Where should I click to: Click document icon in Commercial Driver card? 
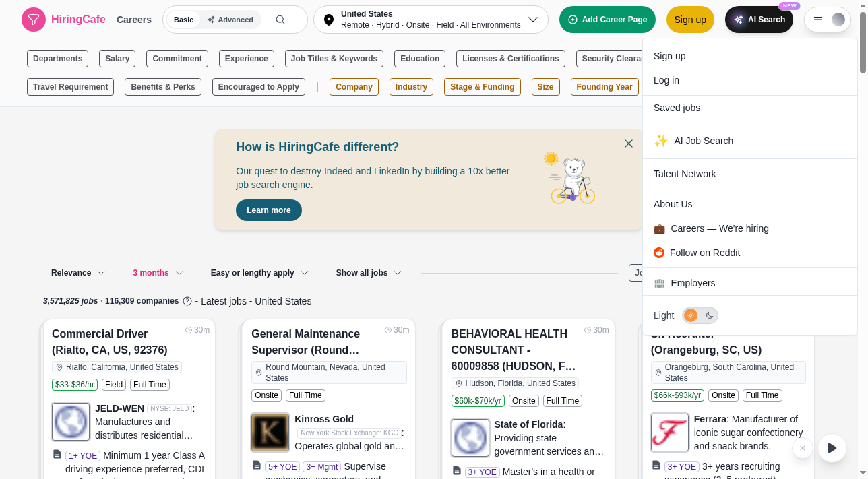point(57,455)
